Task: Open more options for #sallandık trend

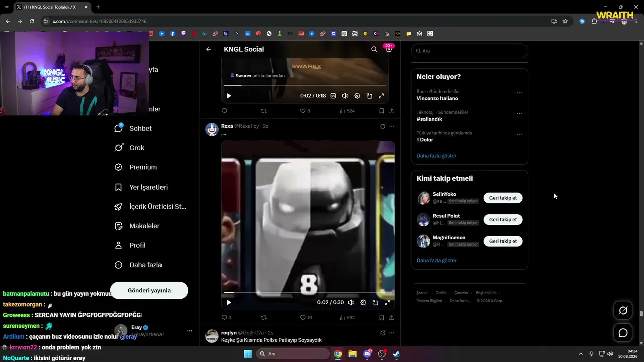Action: pyautogui.click(x=519, y=113)
